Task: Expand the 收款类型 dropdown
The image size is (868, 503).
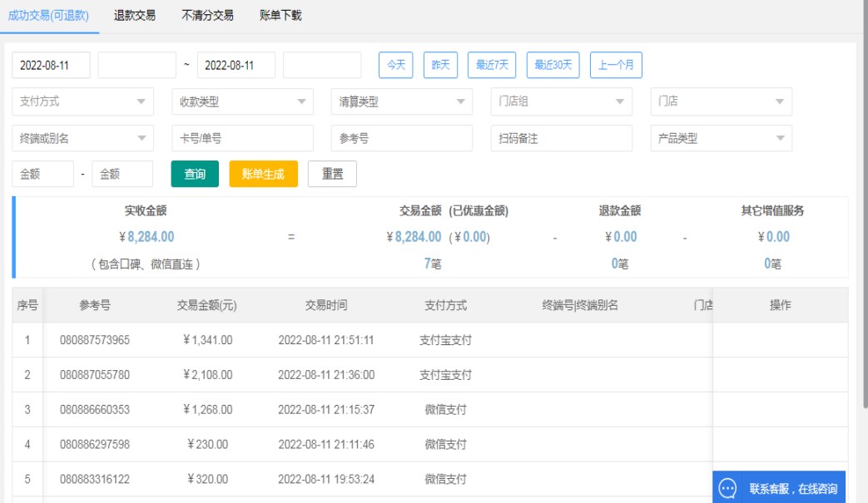Action: click(x=242, y=101)
